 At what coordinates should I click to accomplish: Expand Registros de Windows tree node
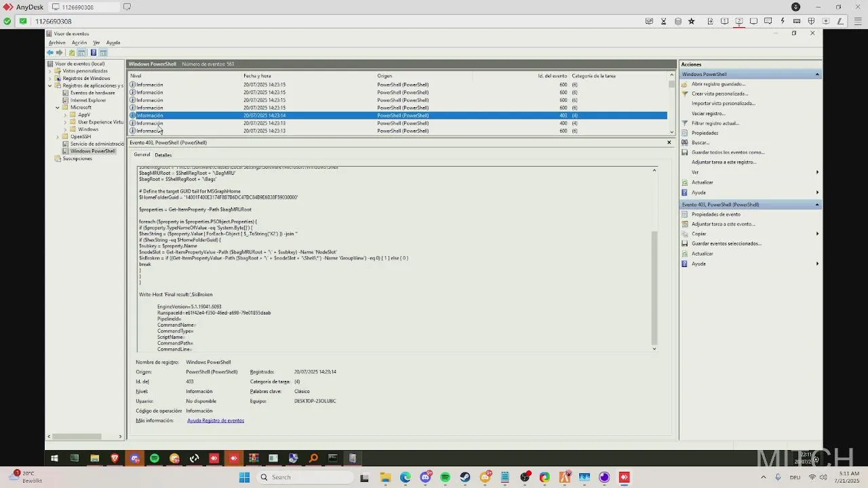(50, 79)
